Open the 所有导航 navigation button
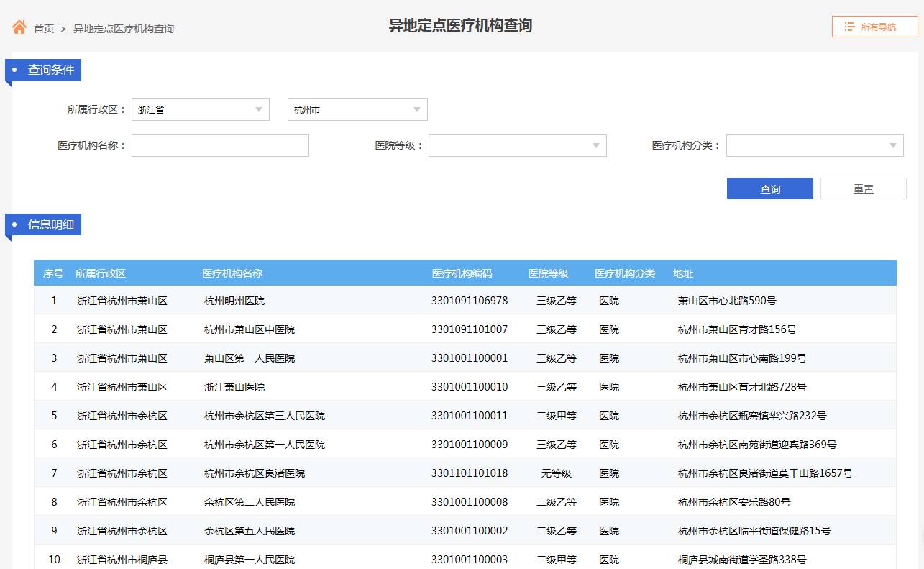The image size is (924, 569). coord(875,27)
